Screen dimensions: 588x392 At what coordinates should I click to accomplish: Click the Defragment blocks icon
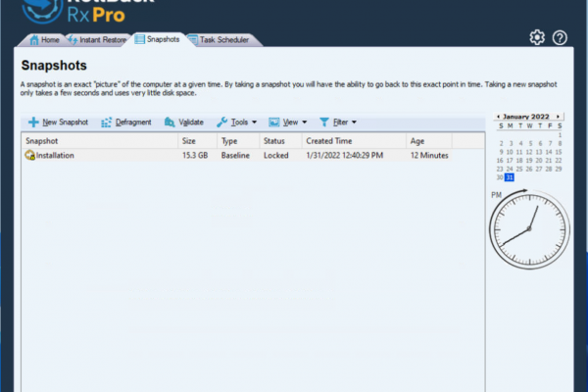point(106,122)
